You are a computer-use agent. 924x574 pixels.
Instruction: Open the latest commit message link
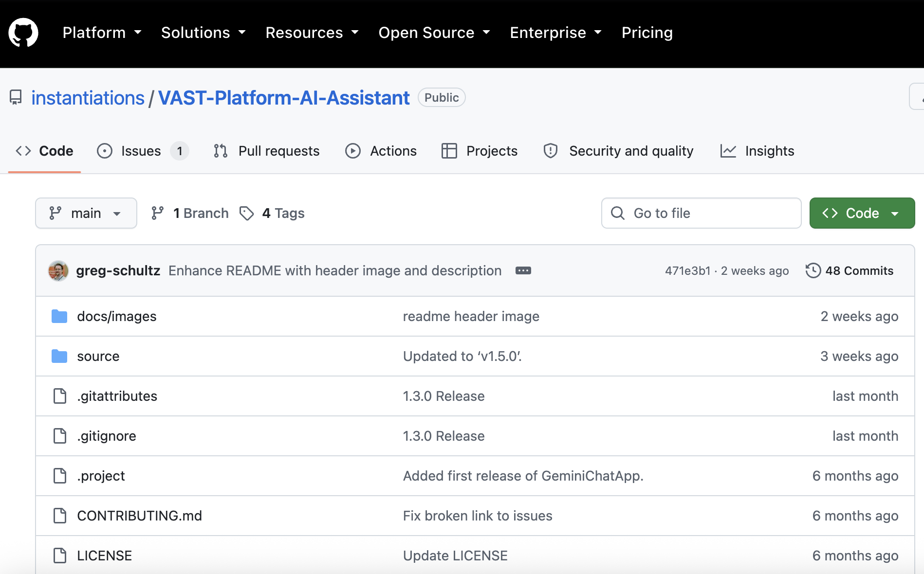click(x=335, y=270)
